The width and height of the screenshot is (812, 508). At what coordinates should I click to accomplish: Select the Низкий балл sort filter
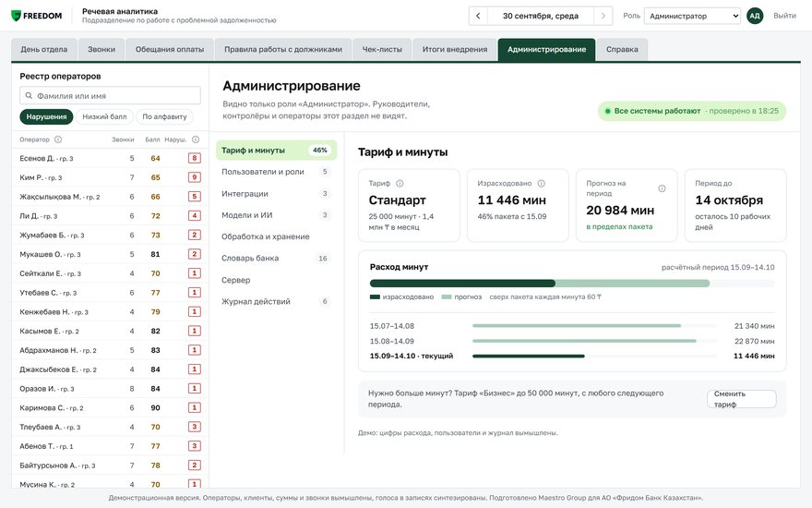pyautogui.click(x=104, y=116)
